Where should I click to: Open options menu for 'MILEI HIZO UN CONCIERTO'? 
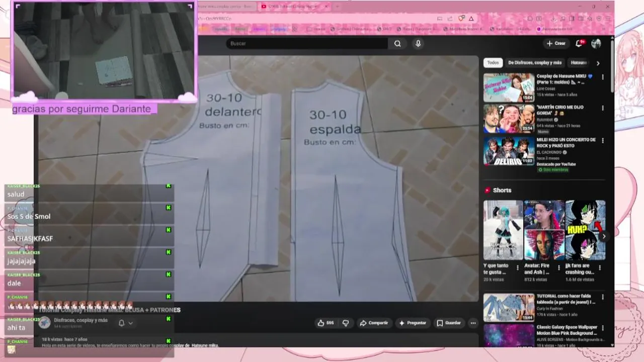coord(603,140)
